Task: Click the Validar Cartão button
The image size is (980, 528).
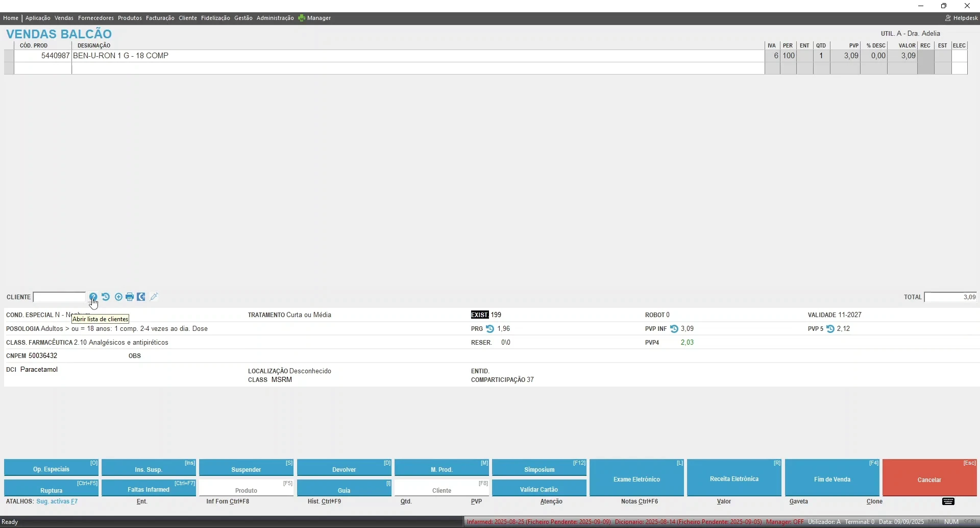Action: coord(539,489)
